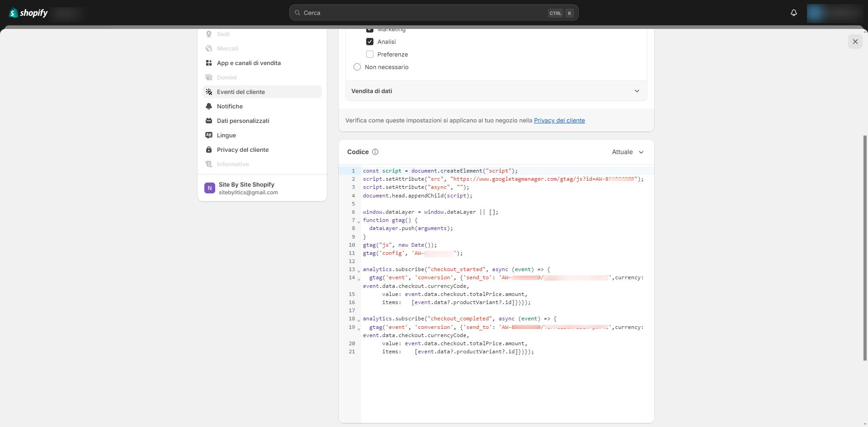The height and width of the screenshot is (427, 868).
Task: Click the Codice info icon
Action: click(375, 152)
